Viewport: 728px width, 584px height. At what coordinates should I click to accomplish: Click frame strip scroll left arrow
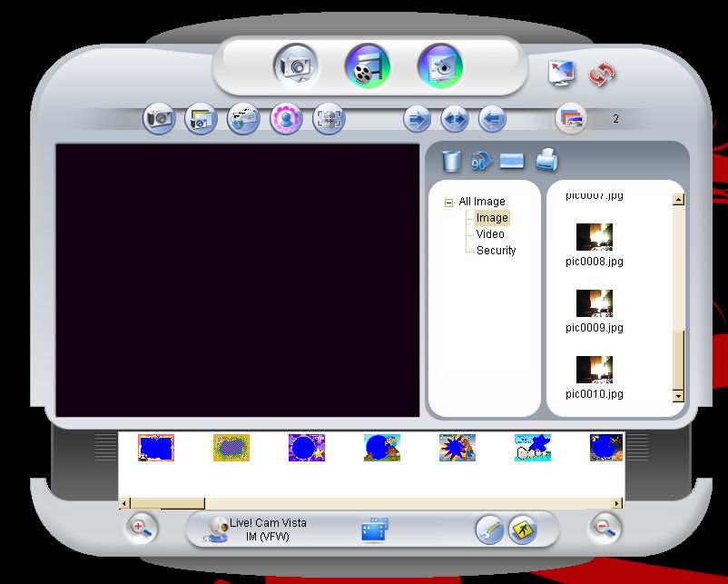point(124,503)
